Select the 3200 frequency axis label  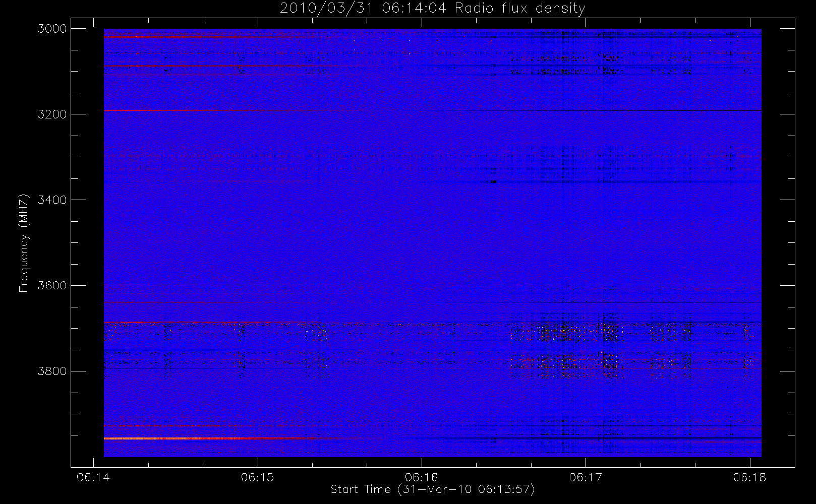(52, 114)
